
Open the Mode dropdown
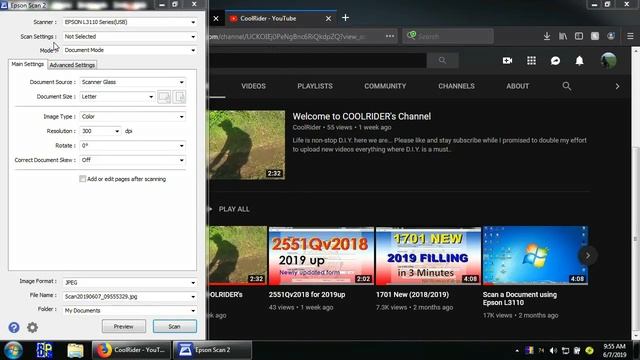130,50
